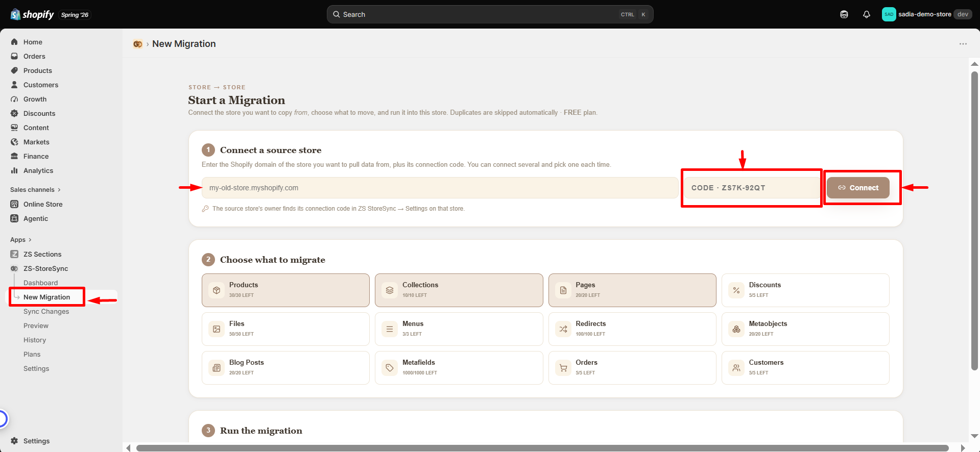Expand the Sales channels section

(35, 190)
